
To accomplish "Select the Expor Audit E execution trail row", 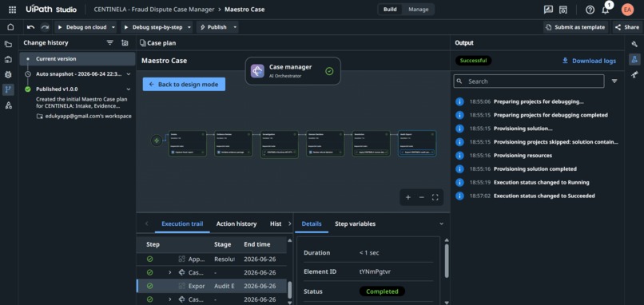I will click(212, 286).
